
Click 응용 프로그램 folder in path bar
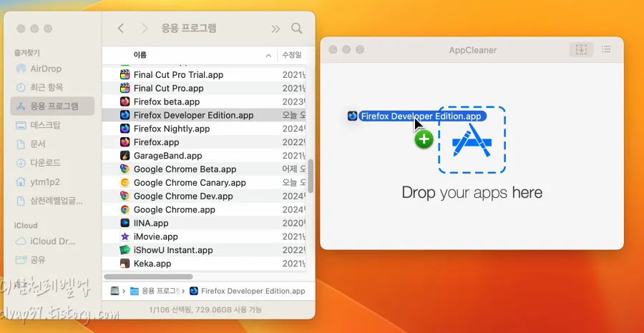tap(155, 291)
